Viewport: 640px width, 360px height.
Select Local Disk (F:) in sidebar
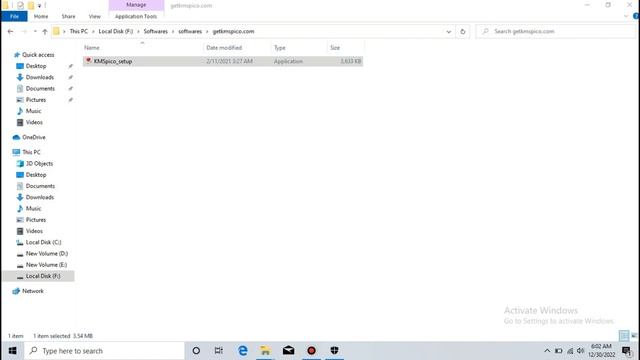38,276
